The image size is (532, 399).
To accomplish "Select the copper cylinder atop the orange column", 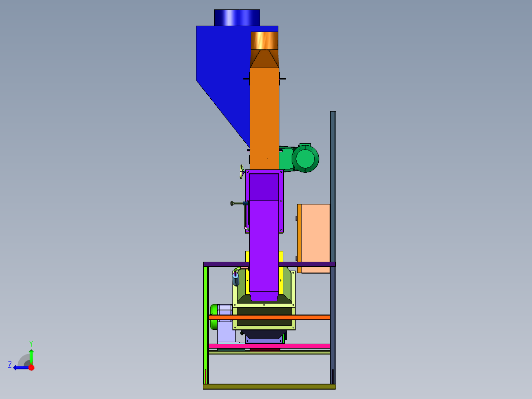I will tap(265, 41).
